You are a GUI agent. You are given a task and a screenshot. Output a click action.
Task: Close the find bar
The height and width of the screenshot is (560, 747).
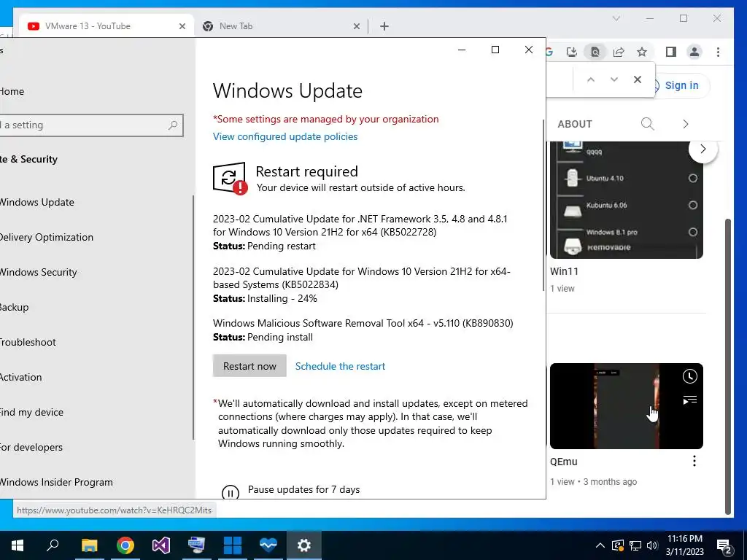tap(638, 79)
